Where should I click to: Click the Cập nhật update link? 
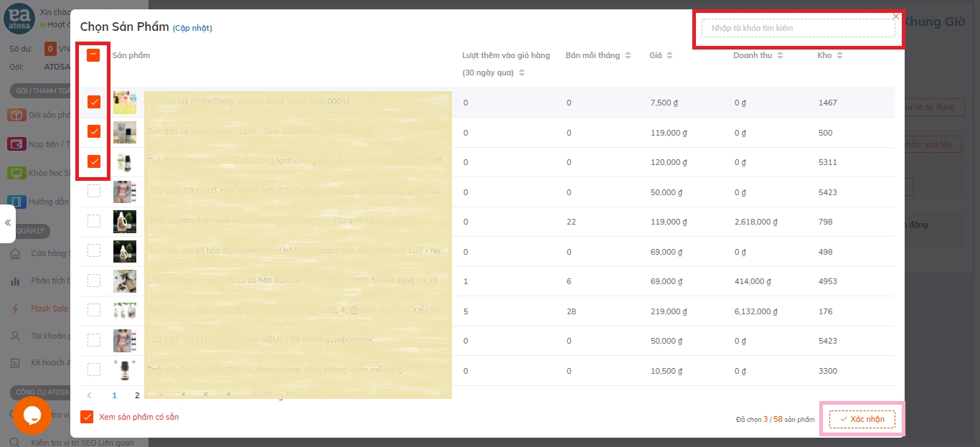192,28
